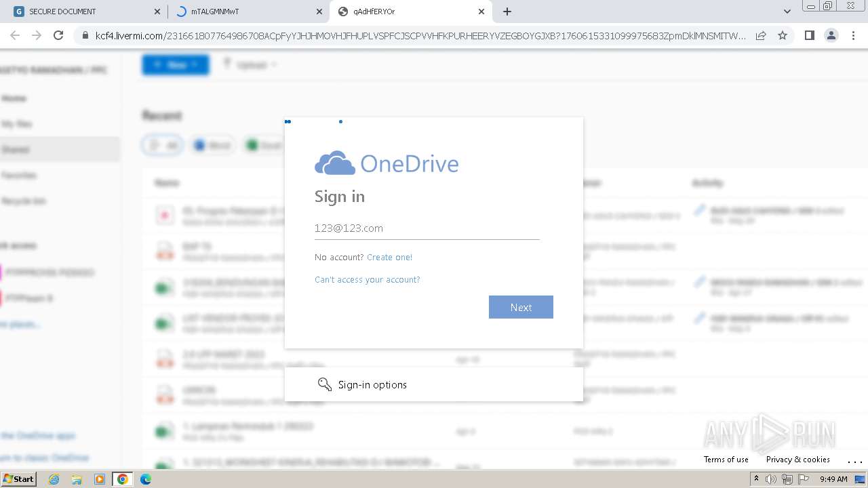This screenshot has height=488, width=868.
Task: Open media player taskbar icon
Action: pos(100,479)
